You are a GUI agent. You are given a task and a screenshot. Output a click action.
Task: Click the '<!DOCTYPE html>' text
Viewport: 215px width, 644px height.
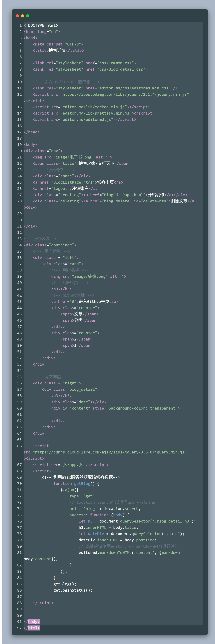[x=41, y=25]
